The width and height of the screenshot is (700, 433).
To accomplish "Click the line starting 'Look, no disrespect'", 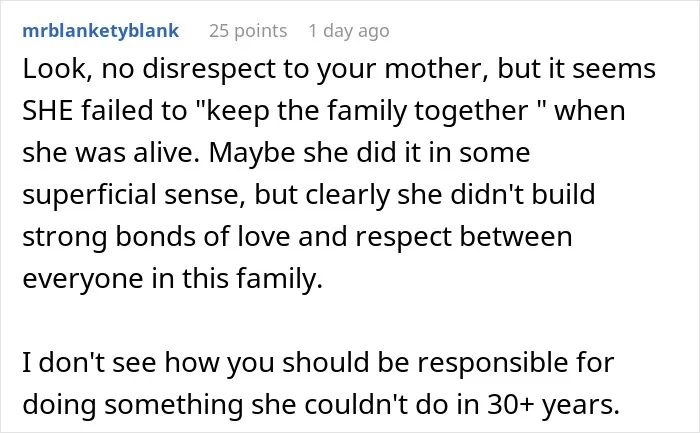I will (339, 70).
